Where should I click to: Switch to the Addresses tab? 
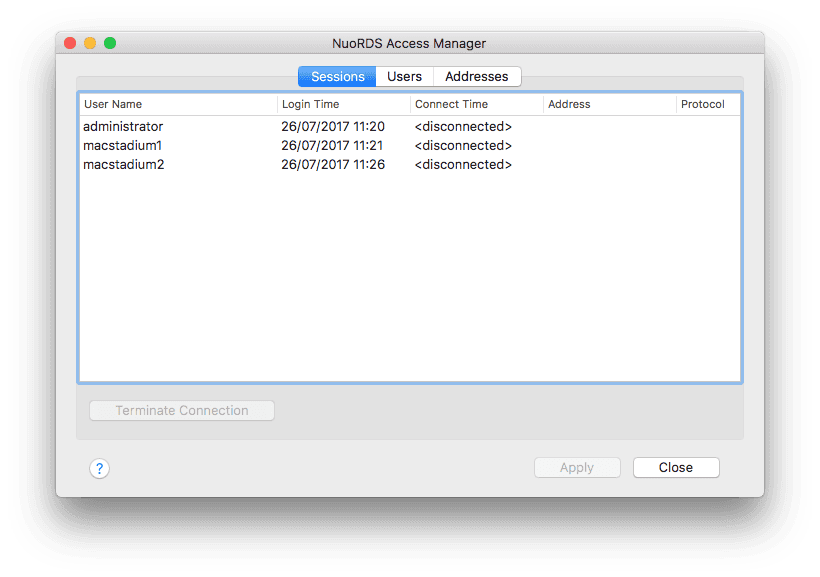(477, 76)
